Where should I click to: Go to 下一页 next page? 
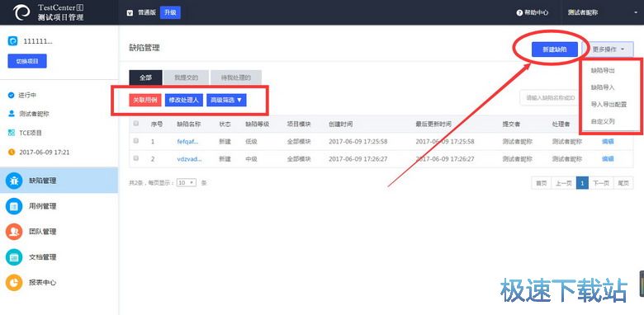(x=601, y=183)
